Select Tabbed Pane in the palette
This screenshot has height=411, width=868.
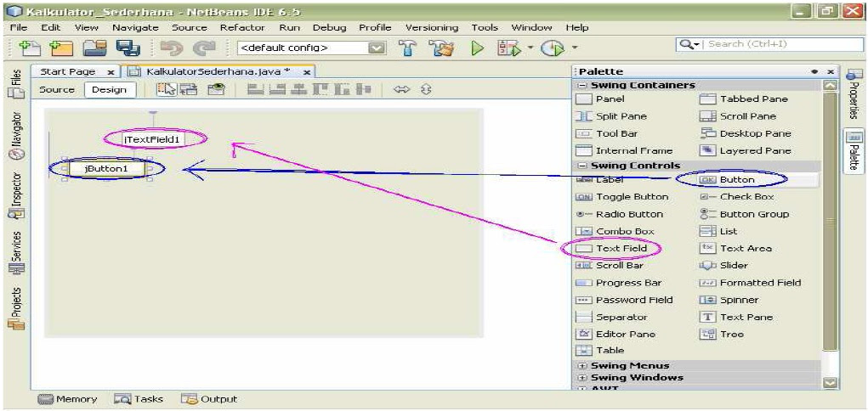pyautogui.click(x=743, y=99)
